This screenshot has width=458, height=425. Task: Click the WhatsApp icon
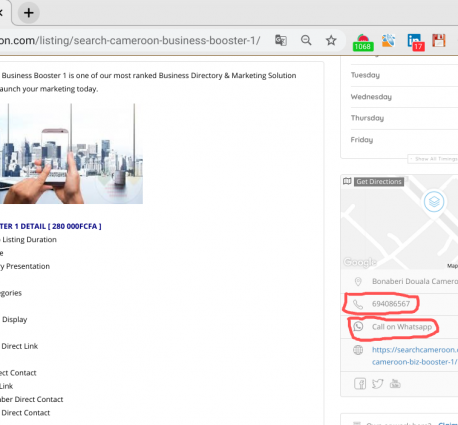pos(358,326)
